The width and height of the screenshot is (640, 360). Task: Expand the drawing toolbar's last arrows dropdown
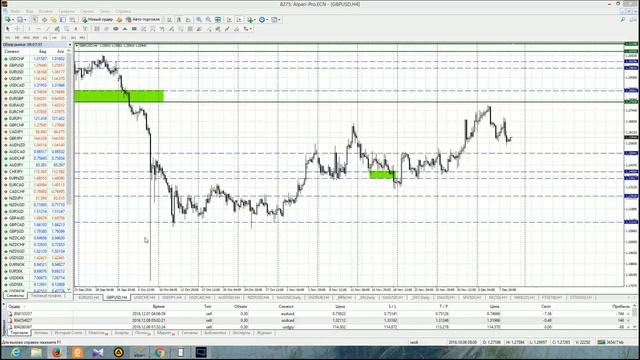click(x=251, y=29)
